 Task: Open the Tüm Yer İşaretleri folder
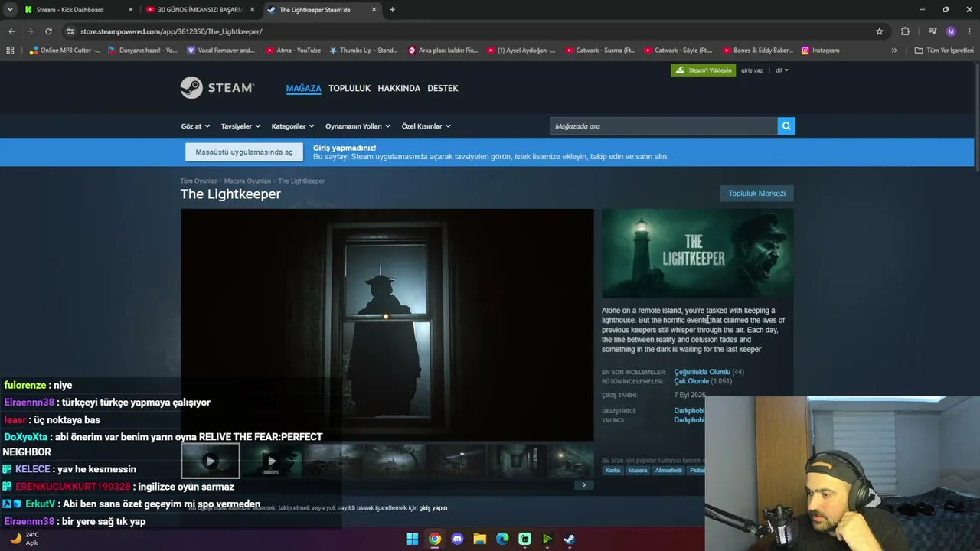click(944, 51)
